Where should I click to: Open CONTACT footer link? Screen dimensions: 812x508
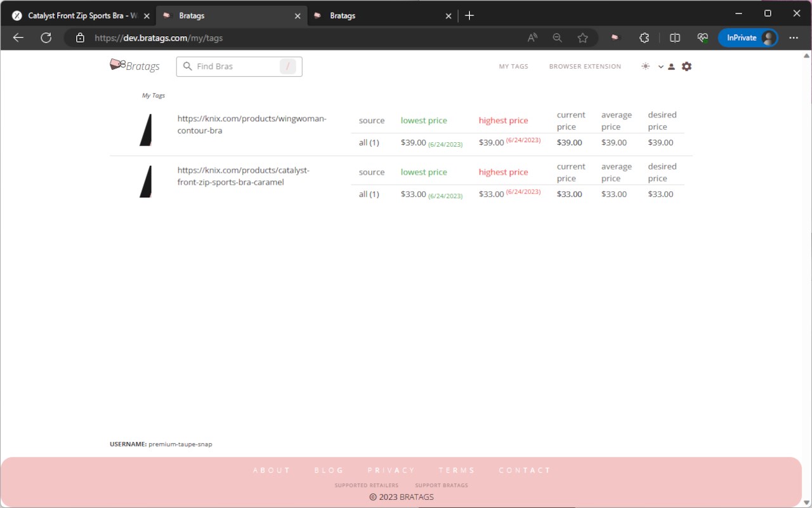[x=525, y=471]
